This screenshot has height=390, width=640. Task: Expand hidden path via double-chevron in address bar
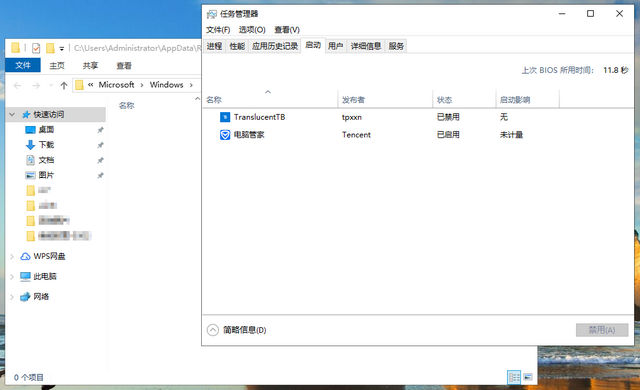(x=91, y=85)
